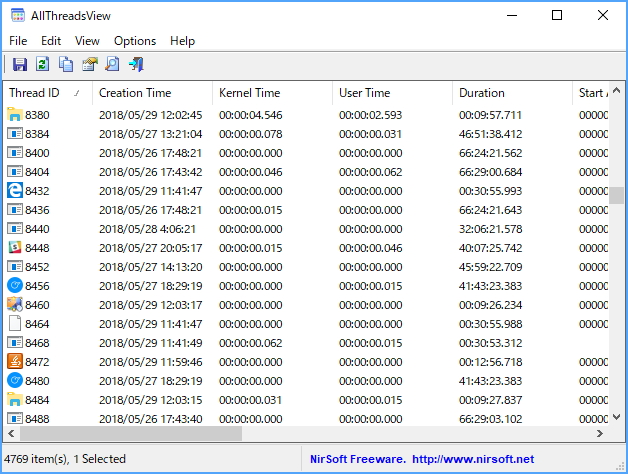Click user time 00:00:02.593

coord(370,115)
